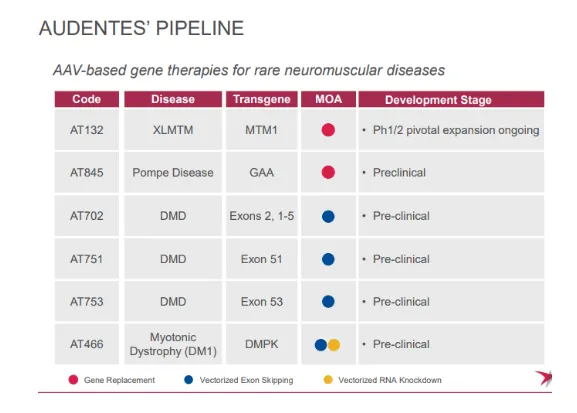The height and width of the screenshot is (413, 577).
Task: Select the blue MOA dot in AT751 row
Action: 328,259
